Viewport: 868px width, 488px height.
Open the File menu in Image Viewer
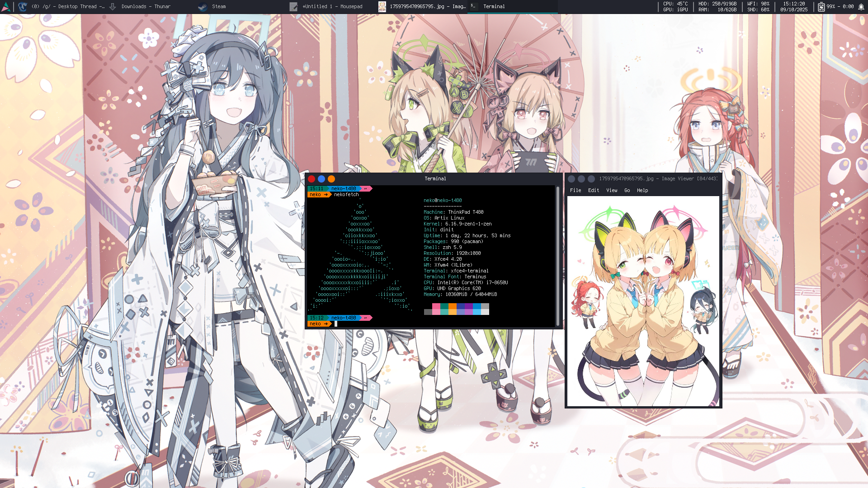tap(576, 191)
